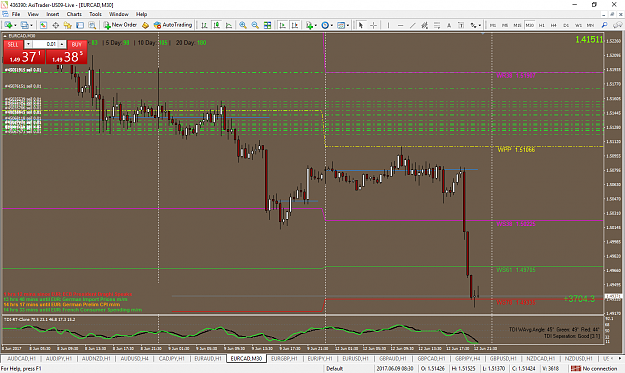Open the Insert menu
This screenshot has width=625, height=373.
click(x=53, y=14)
